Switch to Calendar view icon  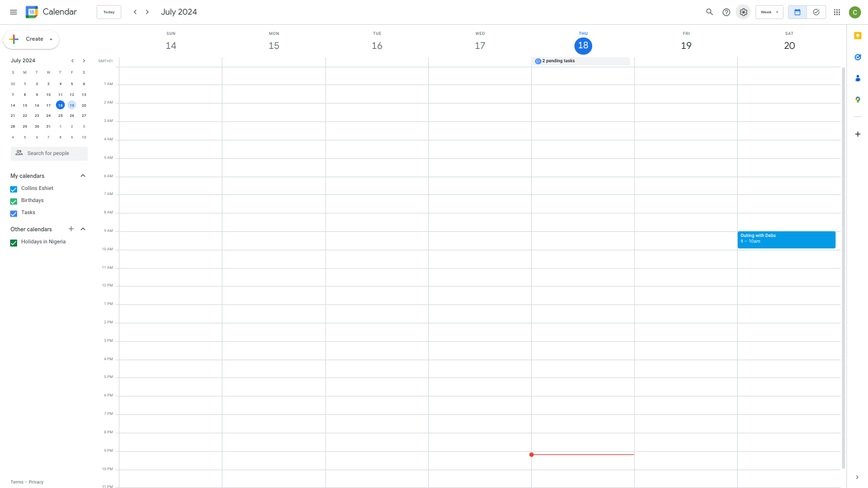[797, 12]
